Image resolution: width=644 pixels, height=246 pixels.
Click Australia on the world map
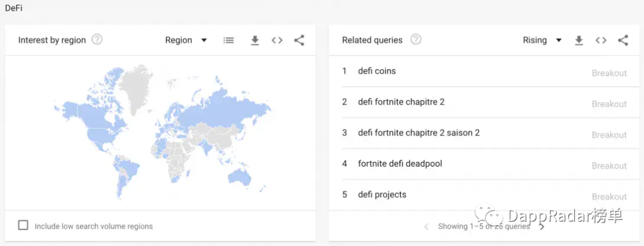pos(240,177)
